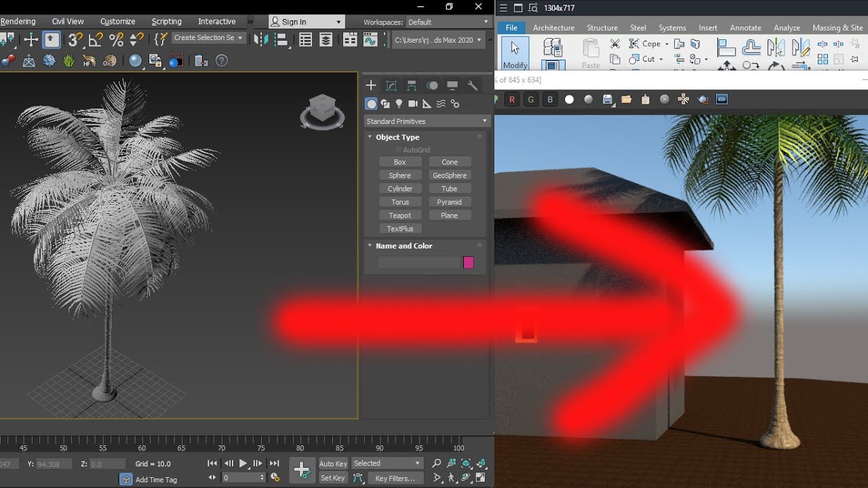Switch to the Utilities wrench panel
Viewport: 868px width, 488px height.
click(x=473, y=85)
